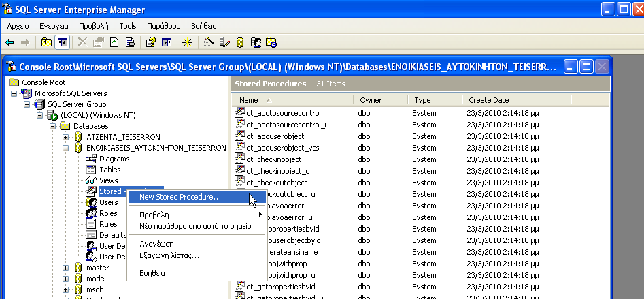Sort by the Name column header
Image resolution: width=644 pixels, height=299 pixels.
click(x=293, y=100)
